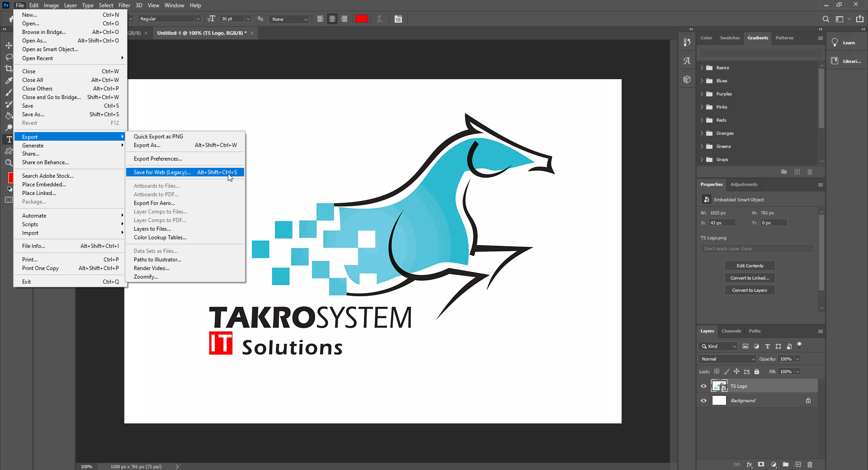
Task: Select the Crop tool
Action: click(x=9, y=69)
